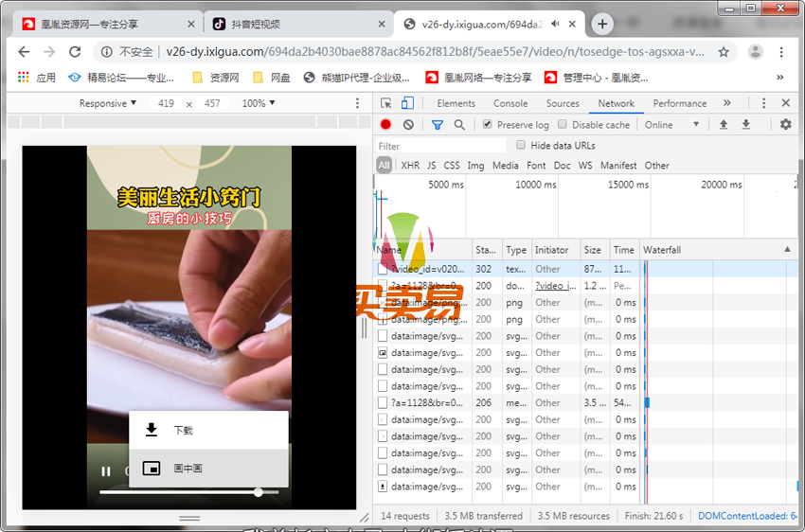Filter requests by Media
This screenshot has height=532, width=805.
(505, 166)
